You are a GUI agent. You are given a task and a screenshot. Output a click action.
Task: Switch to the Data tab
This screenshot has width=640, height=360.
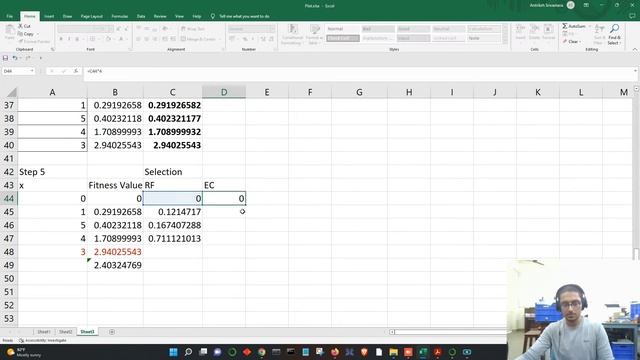coord(141,16)
